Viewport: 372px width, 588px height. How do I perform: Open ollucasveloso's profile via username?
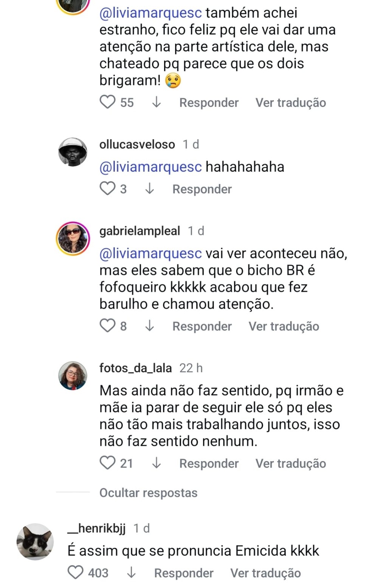click(137, 144)
